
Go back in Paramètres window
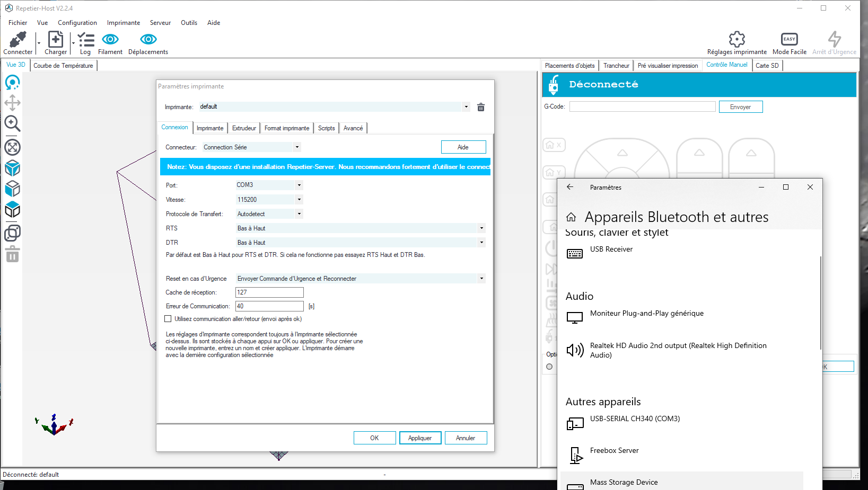[x=570, y=187]
